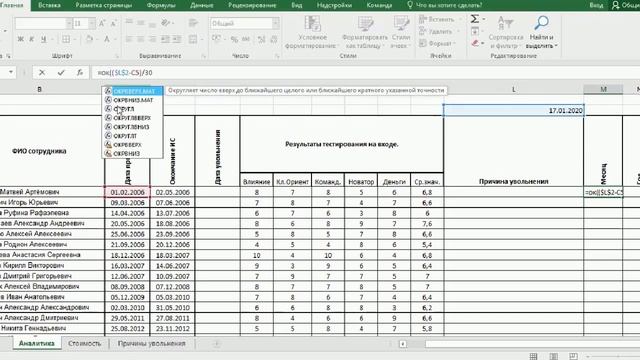
Task: Click the Fill down icon under AutoSum
Action: [475, 31]
